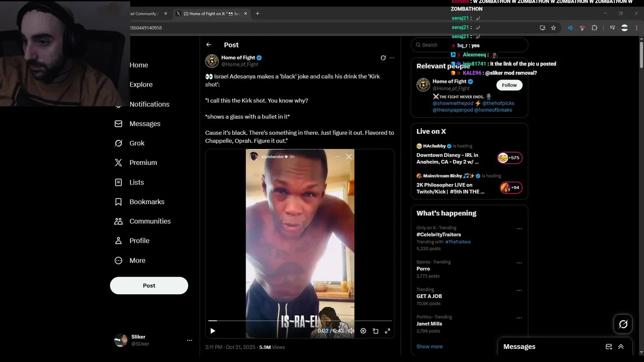Open Sliker account switcher ellipsis
The width and height of the screenshot is (644, 362).
click(189, 340)
